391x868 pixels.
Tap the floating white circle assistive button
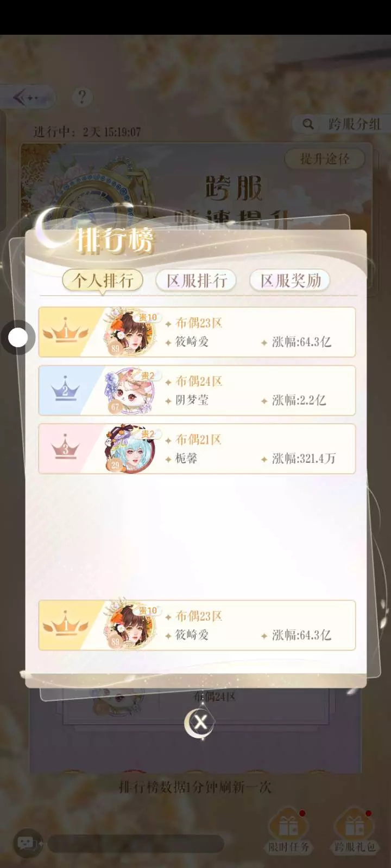pos(18,337)
